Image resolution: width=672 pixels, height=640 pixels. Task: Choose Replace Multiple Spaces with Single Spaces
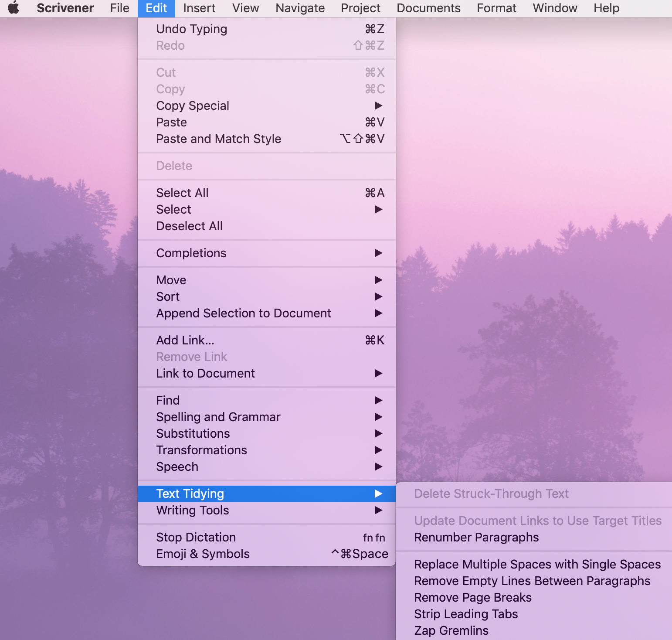click(534, 564)
